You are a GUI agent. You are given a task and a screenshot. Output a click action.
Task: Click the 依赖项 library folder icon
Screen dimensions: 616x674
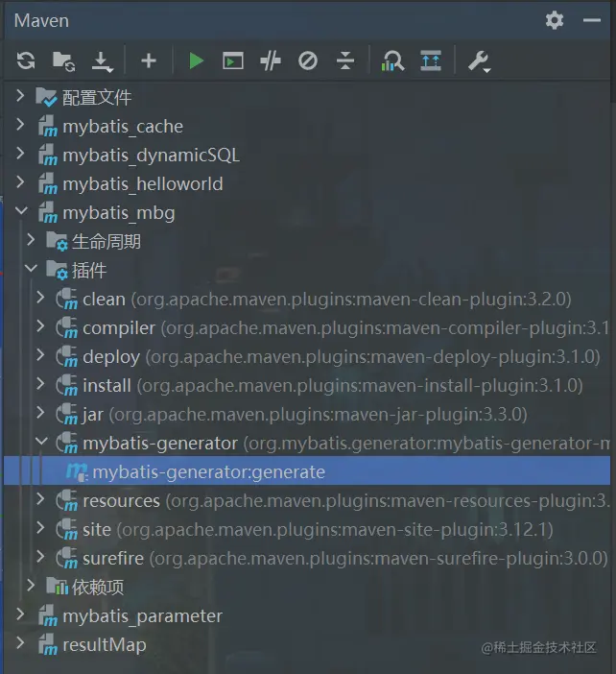point(58,586)
